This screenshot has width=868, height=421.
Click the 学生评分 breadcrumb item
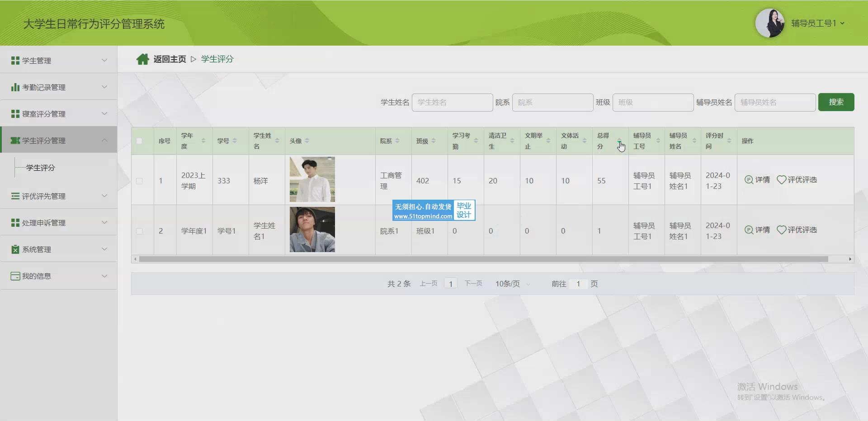tap(217, 59)
